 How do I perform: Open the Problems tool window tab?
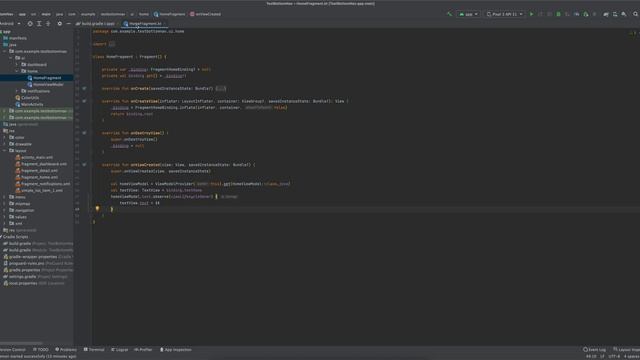coord(66,350)
